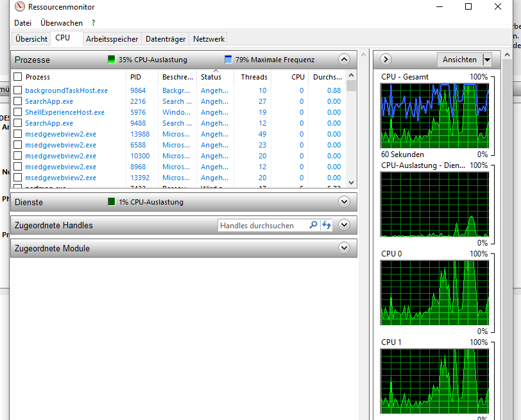Viewport: 521px width, 420px height.
Task: Click process list scrollbar up arrow
Action: [351, 75]
